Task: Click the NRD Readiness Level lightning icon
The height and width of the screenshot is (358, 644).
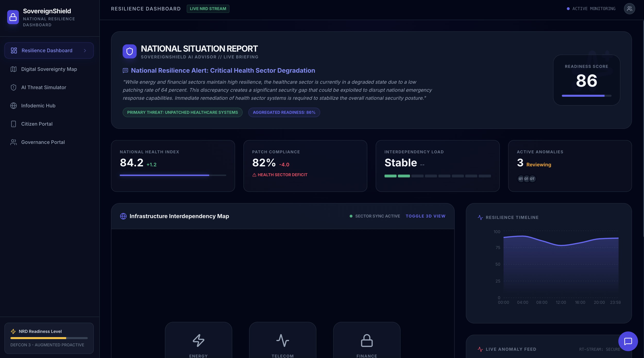Action: click(x=13, y=331)
